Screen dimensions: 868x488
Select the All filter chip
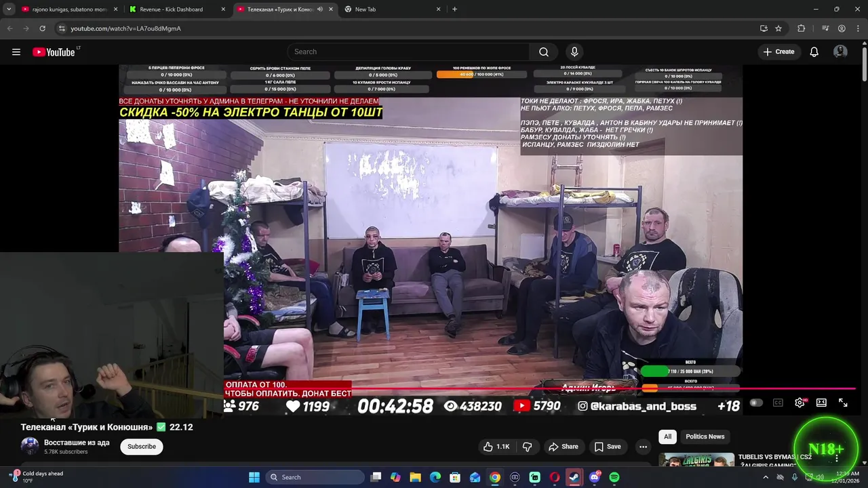[x=668, y=436]
